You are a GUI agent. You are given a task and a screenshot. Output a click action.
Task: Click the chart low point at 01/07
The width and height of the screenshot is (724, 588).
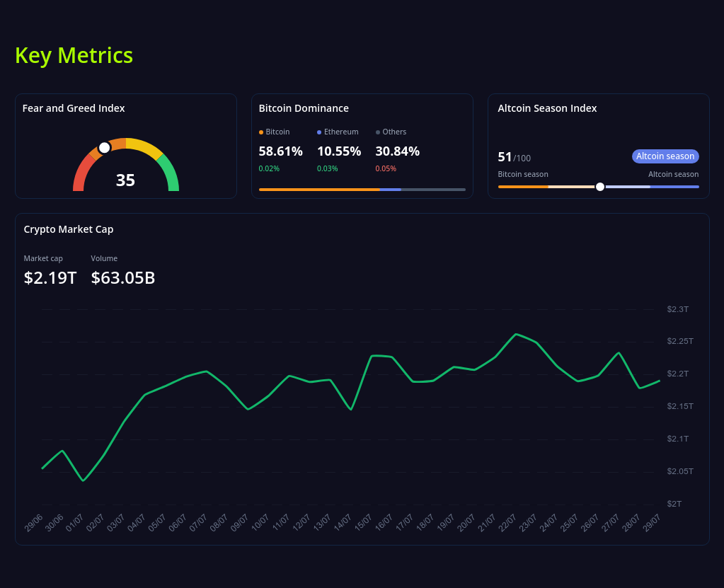[83, 480]
